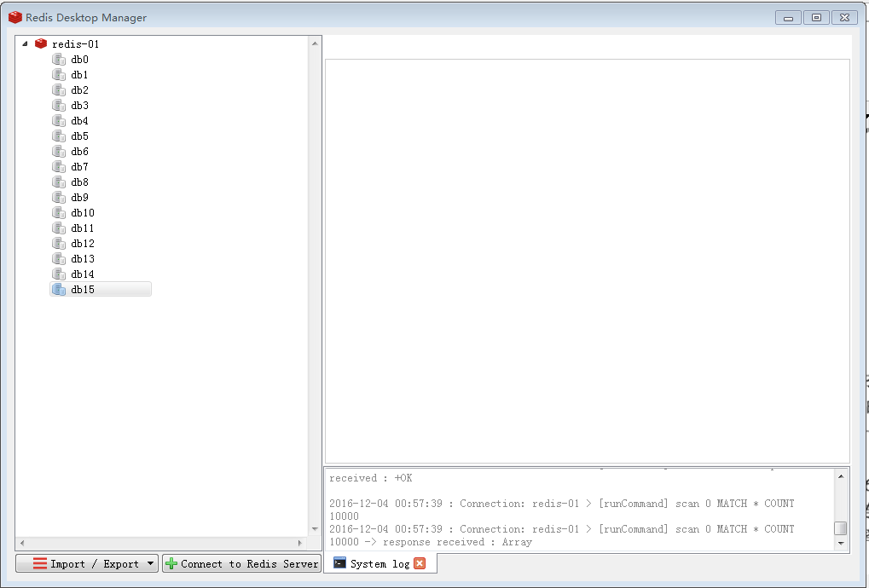
Task: Click the db6 database icon
Action: (x=59, y=151)
